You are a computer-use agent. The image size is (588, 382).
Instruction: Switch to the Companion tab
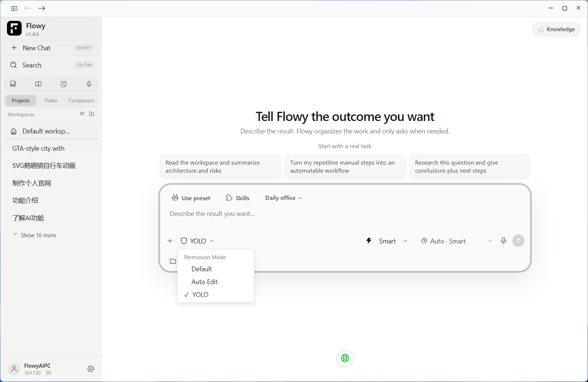81,100
